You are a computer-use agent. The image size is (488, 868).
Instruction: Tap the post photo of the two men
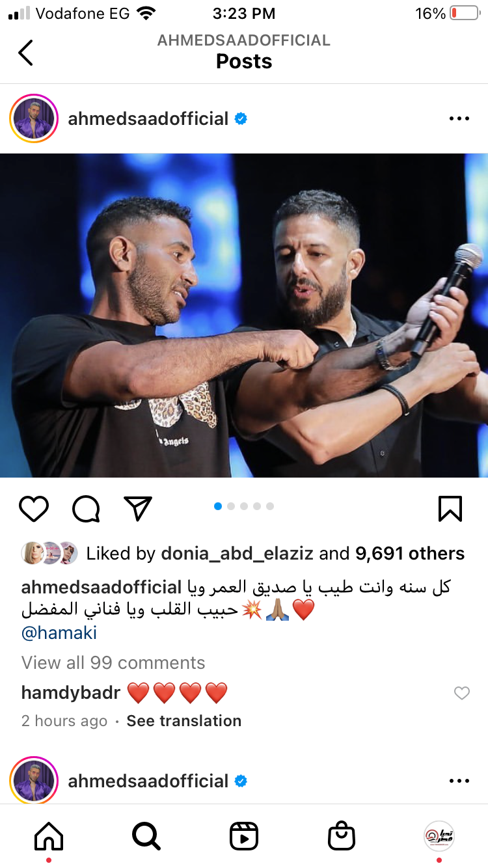pos(244,316)
